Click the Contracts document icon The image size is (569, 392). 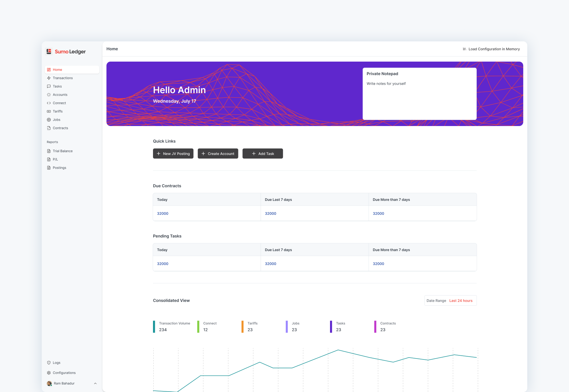[49, 128]
